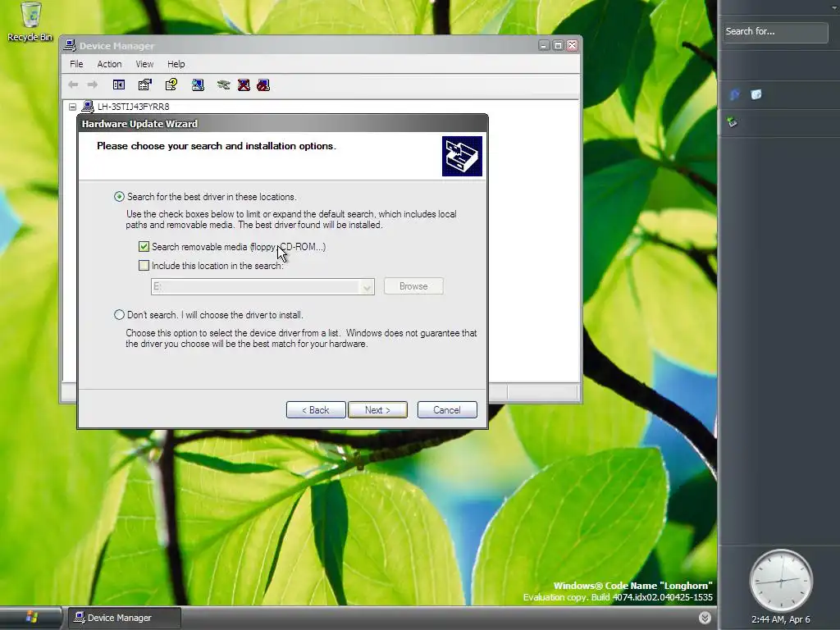Viewport: 840px width, 630px height.
Task: Open the Help menu
Action: 176,64
